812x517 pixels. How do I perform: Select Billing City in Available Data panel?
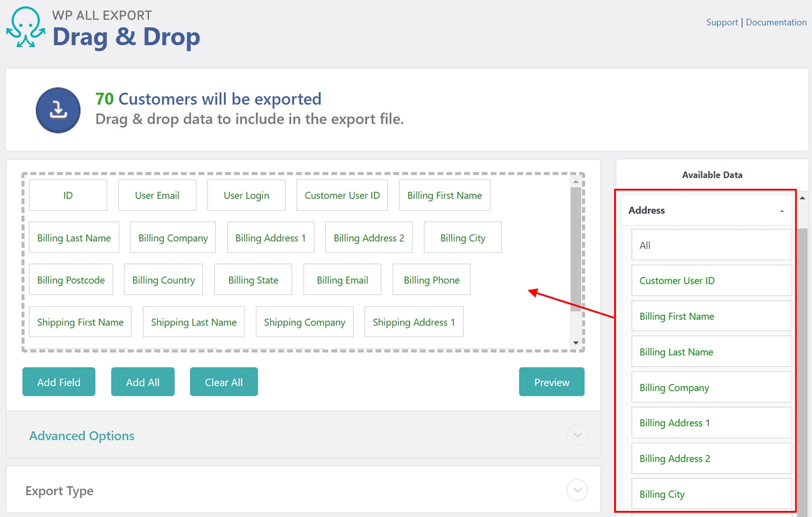(711, 494)
